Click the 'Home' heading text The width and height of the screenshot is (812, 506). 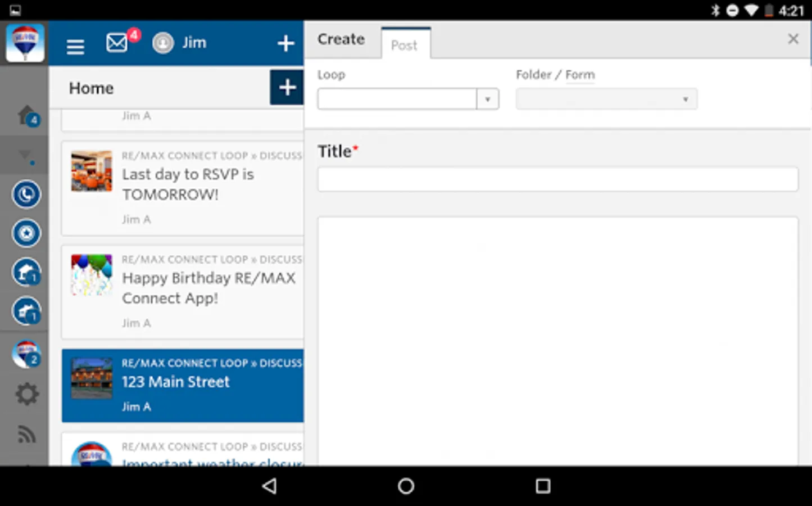[x=92, y=88]
